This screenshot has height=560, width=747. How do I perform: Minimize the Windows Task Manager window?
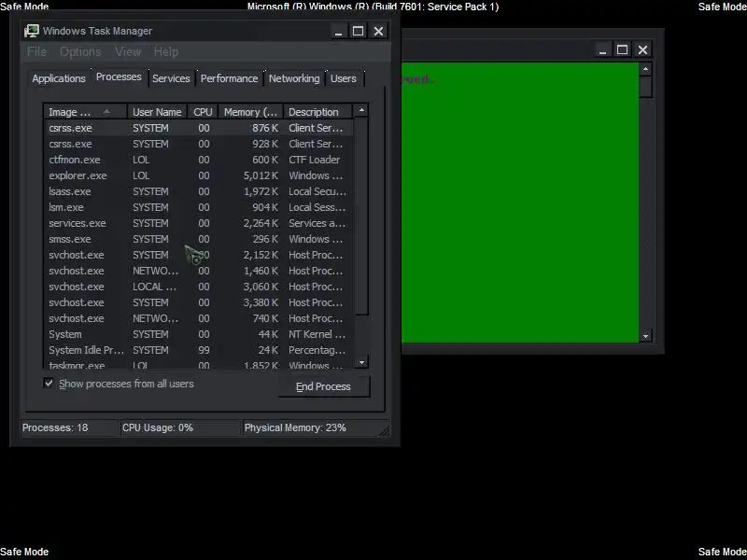[338, 32]
